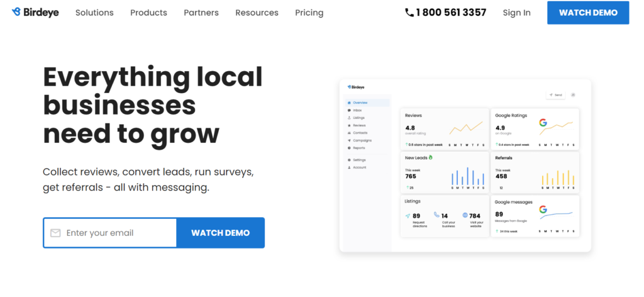
Task: Click the Google logo in the Google Ratings card
Action: pos(543,123)
